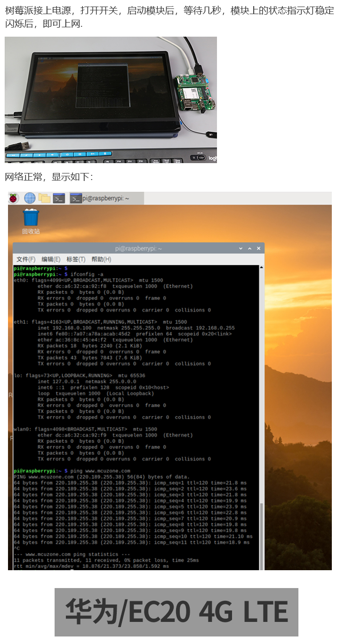Click the 'inet 192.168.0.100' line
This screenshot has height=644, width=353.
(136, 328)
